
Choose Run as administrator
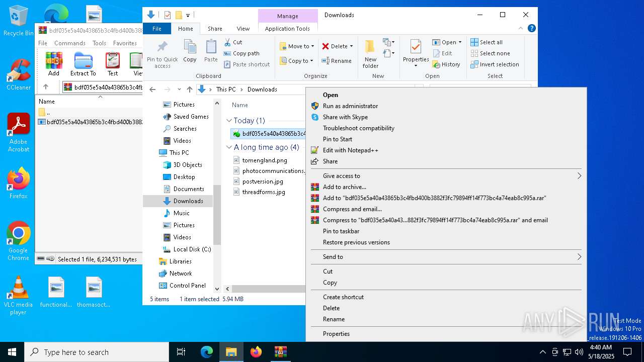pyautogui.click(x=446, y=106)
